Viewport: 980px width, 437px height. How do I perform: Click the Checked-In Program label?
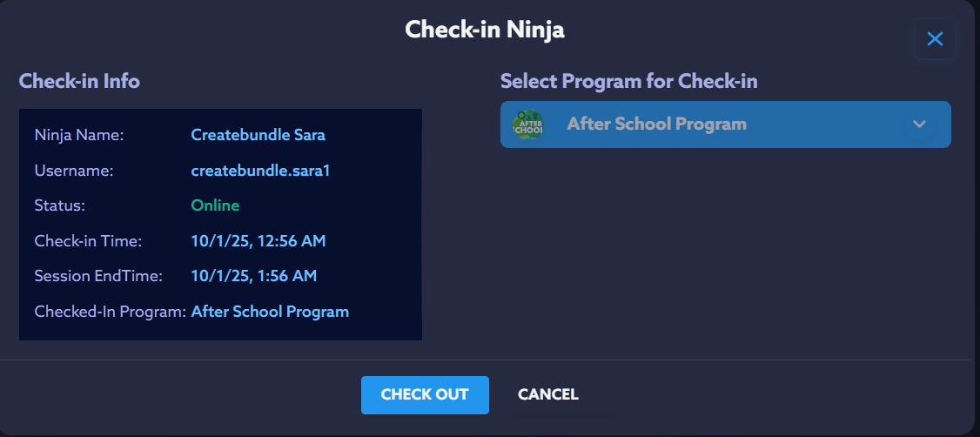(110, 312)
